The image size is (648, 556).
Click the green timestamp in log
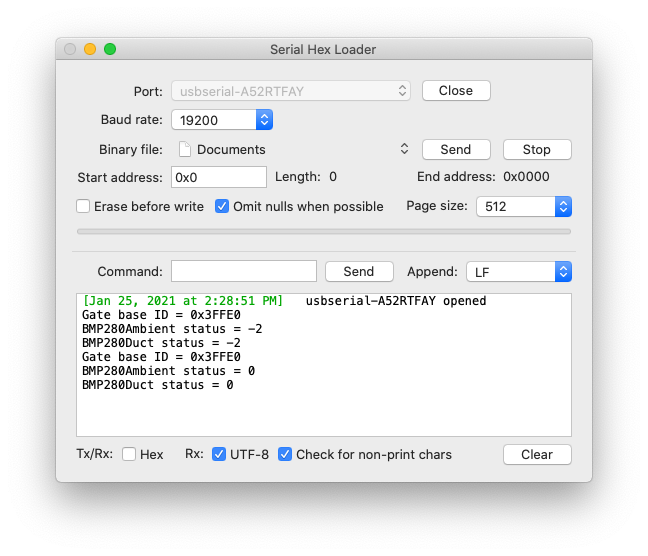(x=183, y=301)
